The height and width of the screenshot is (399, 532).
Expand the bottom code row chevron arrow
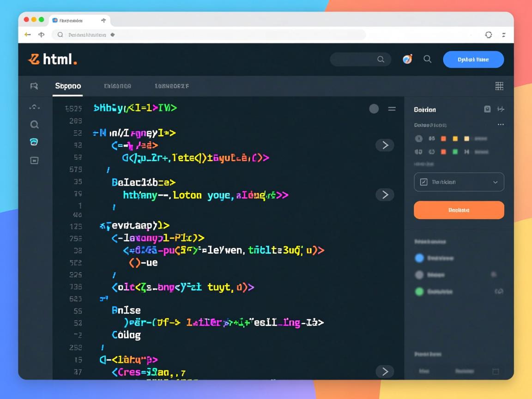[385, 371]
